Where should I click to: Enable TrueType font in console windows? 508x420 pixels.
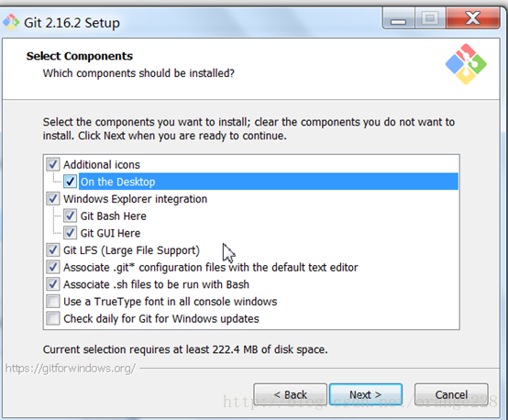(53, 302)
